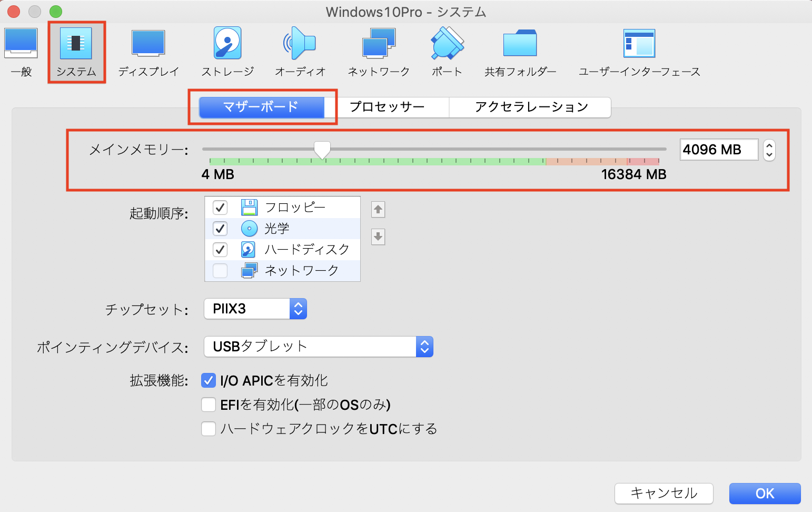This screenshot has height=512, width=812.
Task: Click the optical disc icon in boot order
Action: pyautogui.click(x=249, y=228)
